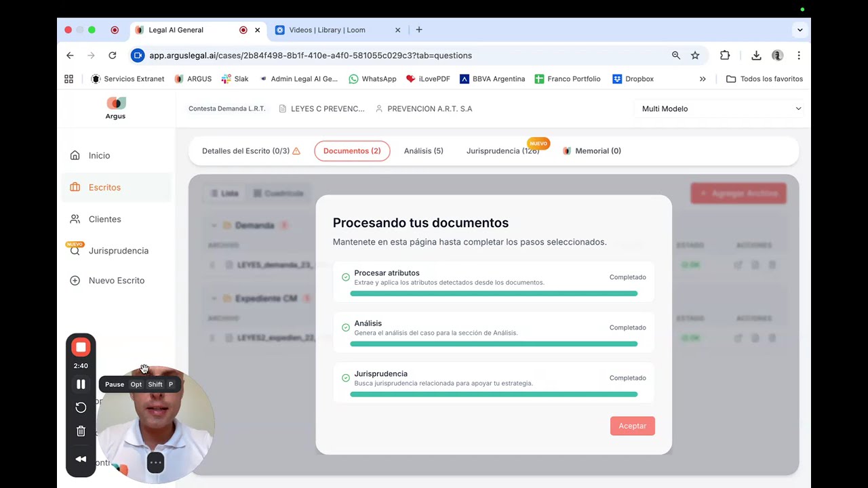Open the WhatsApp bookmark
This screenshot has height=488, width=868.
point(372,79)
